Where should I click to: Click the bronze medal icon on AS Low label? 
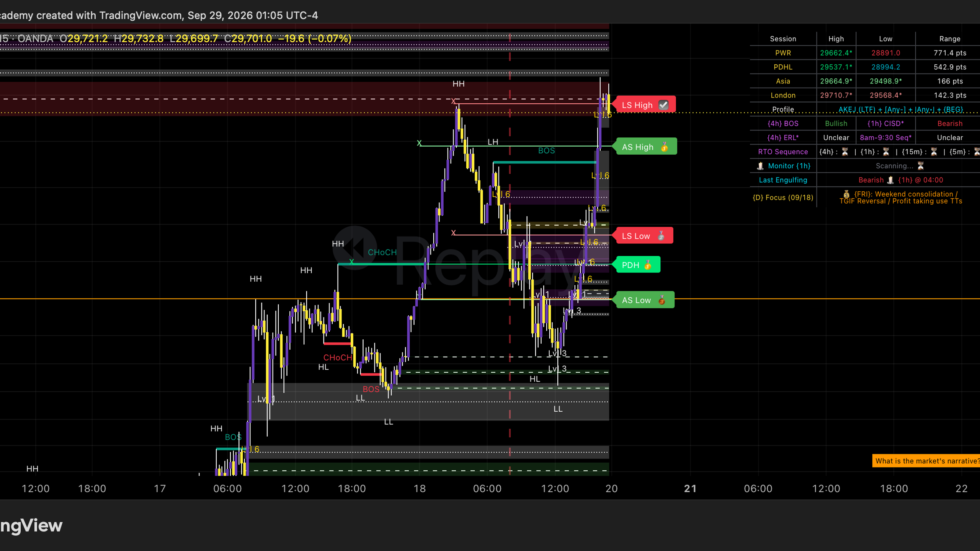[x=661, y=300]
